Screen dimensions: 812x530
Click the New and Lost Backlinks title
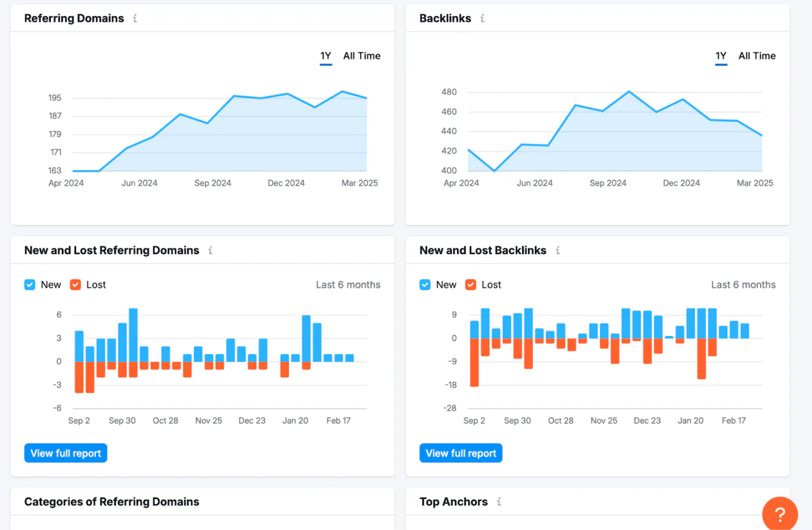coord(483,250)
